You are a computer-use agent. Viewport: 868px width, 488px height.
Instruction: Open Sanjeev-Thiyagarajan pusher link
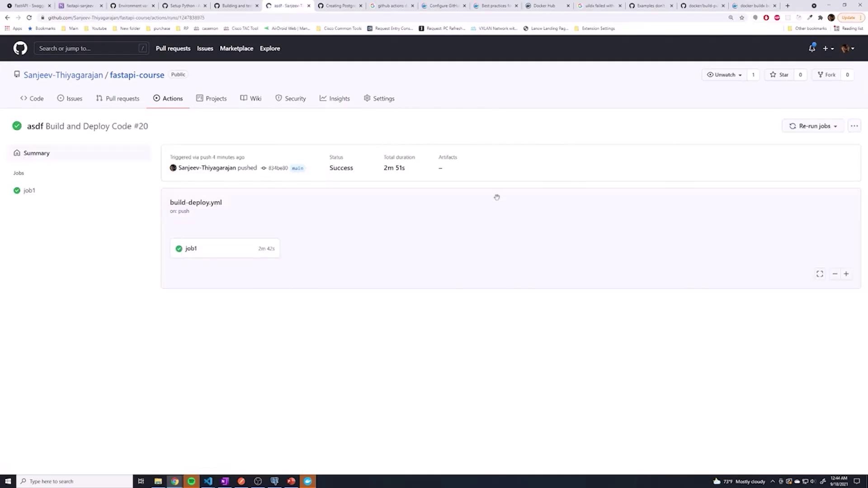click(x=207, y=168)
